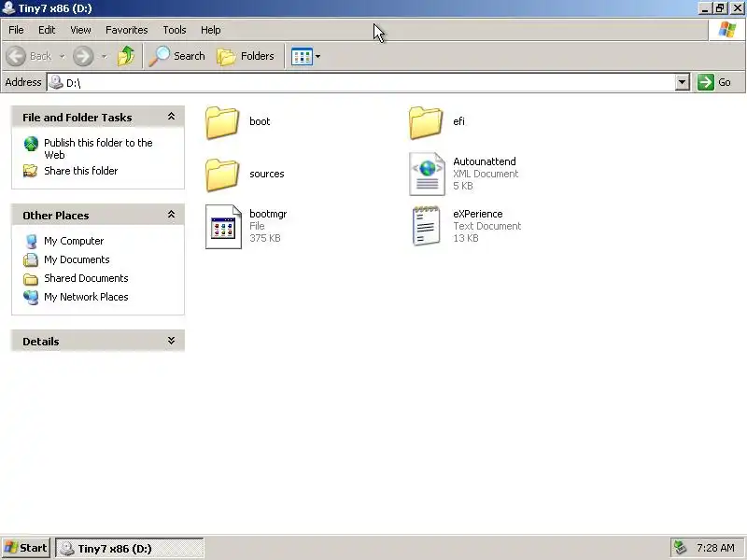The height and width of the screenshot is (560, 747).
Task: Open Shared Documents link
Action: coord(86,278)
